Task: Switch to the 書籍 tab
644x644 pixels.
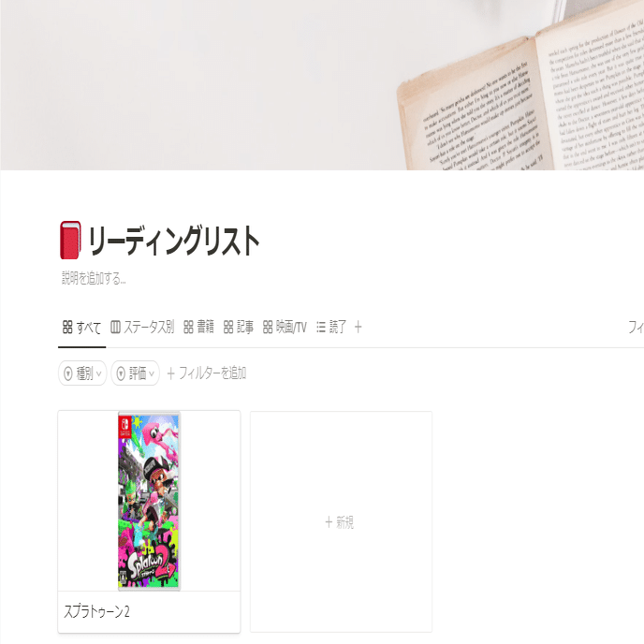Action: point(198,328)
